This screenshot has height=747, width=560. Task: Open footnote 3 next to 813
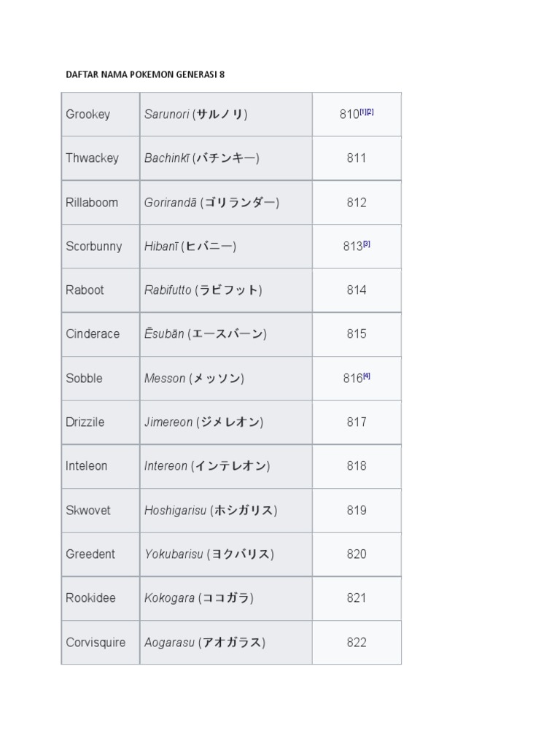[367, 244]
